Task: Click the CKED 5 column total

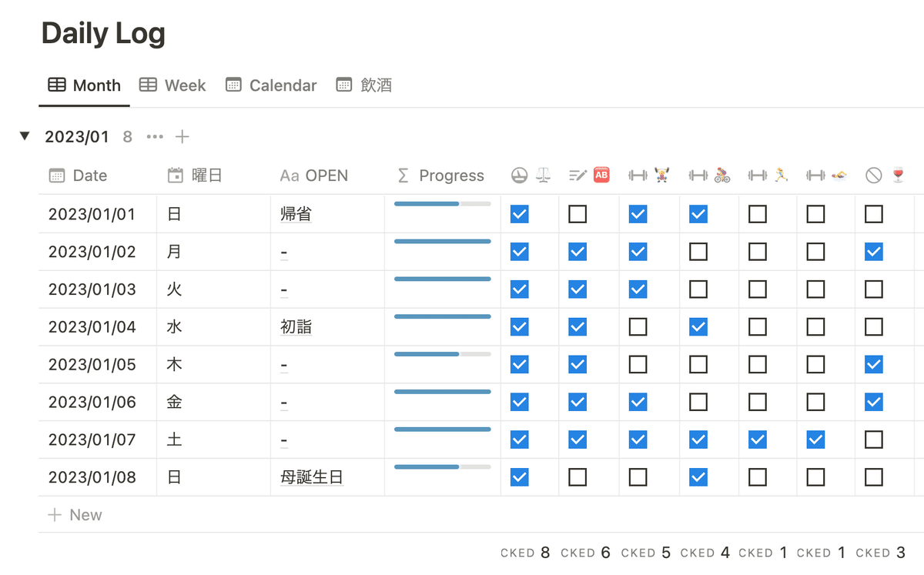Action: 645,553
